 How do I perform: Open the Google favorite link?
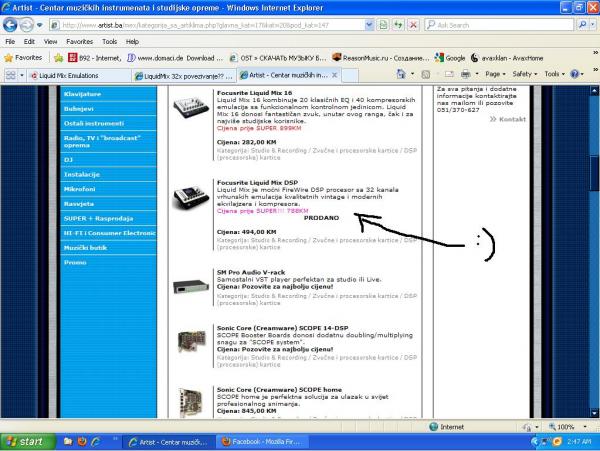point(450,58)
